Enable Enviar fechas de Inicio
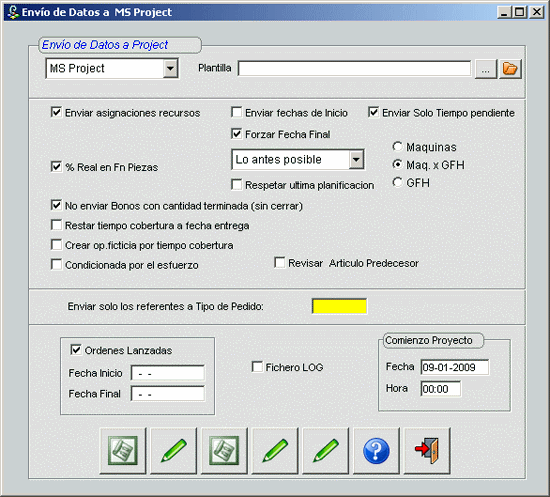The height and width of the screenshot is (497, 550). (236, 112)
